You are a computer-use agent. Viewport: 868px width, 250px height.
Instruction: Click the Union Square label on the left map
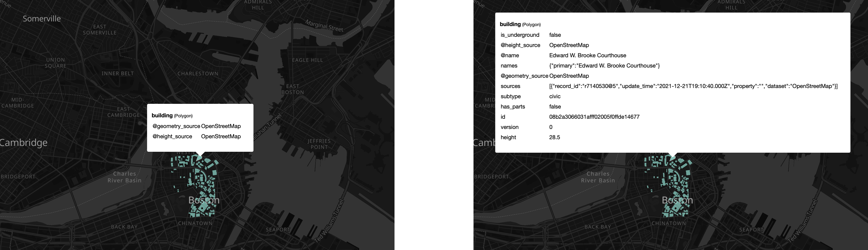[x=56, y=63]
